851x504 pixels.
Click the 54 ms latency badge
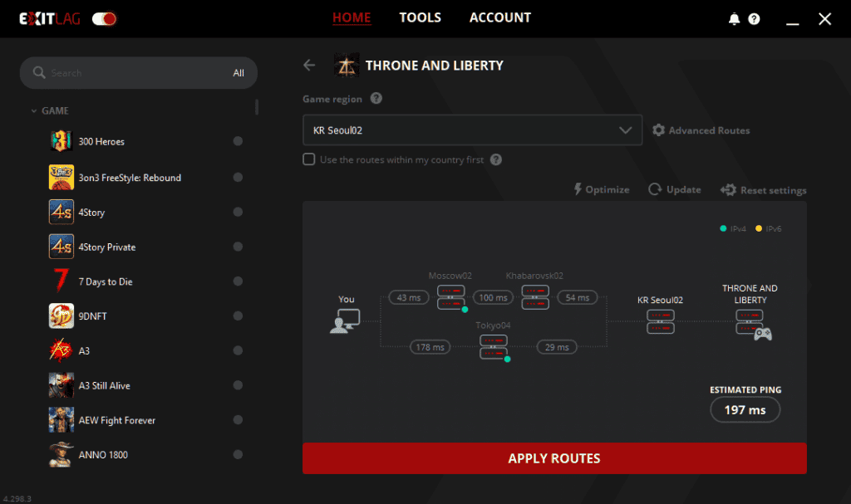(x=578, y=297)
